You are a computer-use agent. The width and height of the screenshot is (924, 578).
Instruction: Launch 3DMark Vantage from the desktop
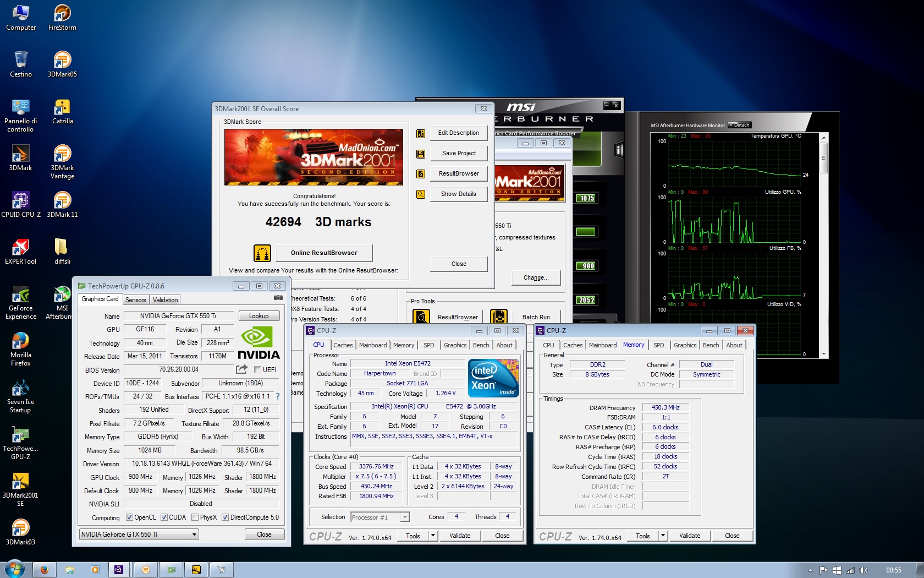pos(62,162)
